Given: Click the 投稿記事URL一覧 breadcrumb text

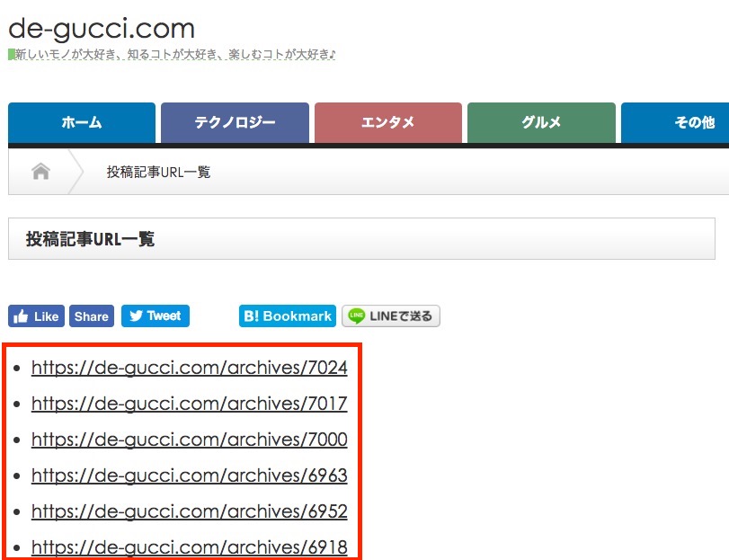Looking at the screenshot, I should click(x=158, y=172).
